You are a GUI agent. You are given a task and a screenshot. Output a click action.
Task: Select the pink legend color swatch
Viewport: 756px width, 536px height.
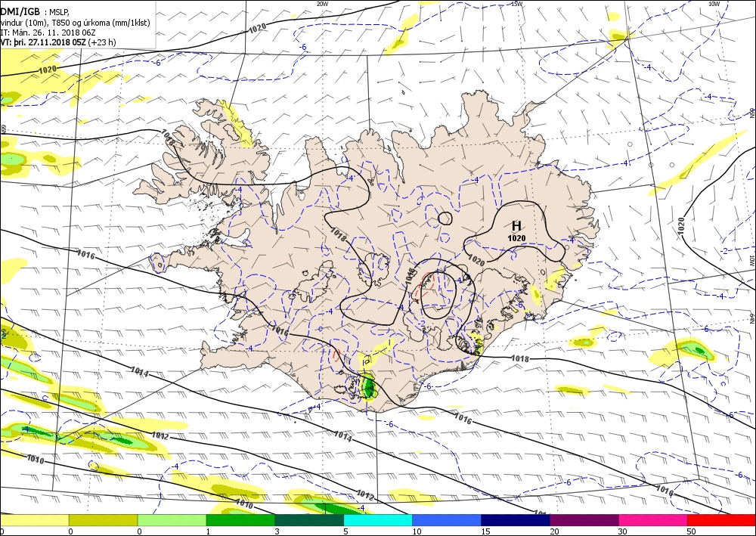pyautogui.click(x=653, y=520)
